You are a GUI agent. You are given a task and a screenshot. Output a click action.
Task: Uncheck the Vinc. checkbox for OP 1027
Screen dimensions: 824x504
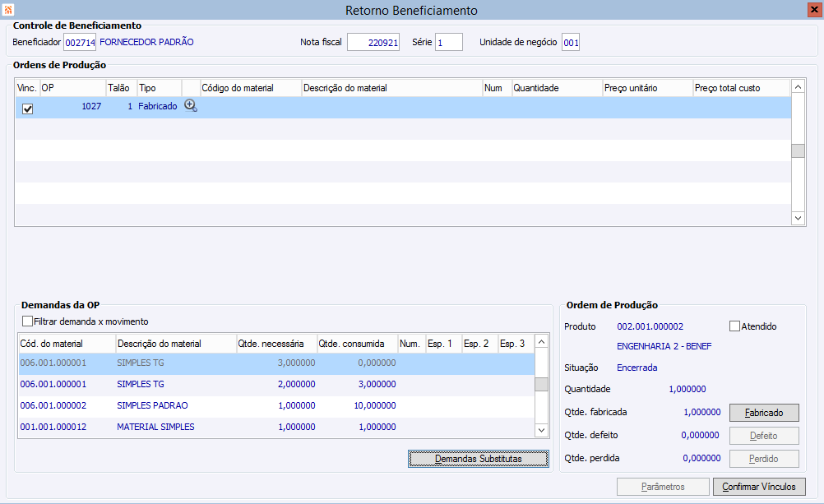27,108
